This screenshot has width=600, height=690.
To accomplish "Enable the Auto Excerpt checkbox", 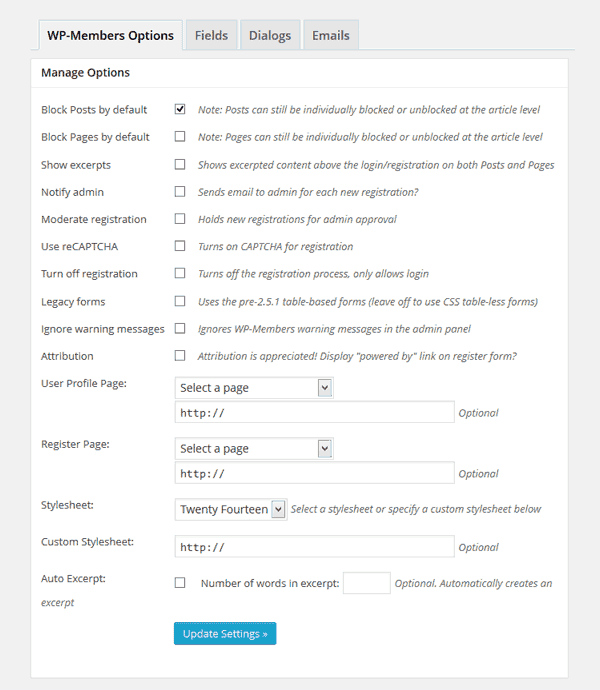I will coord(180,583).
